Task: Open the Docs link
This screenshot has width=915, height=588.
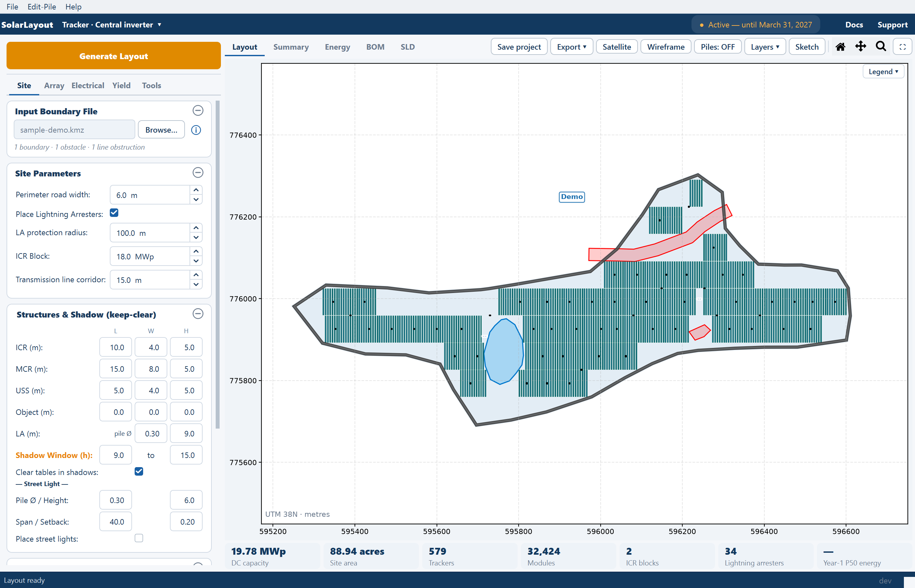Action: [854, 25]
